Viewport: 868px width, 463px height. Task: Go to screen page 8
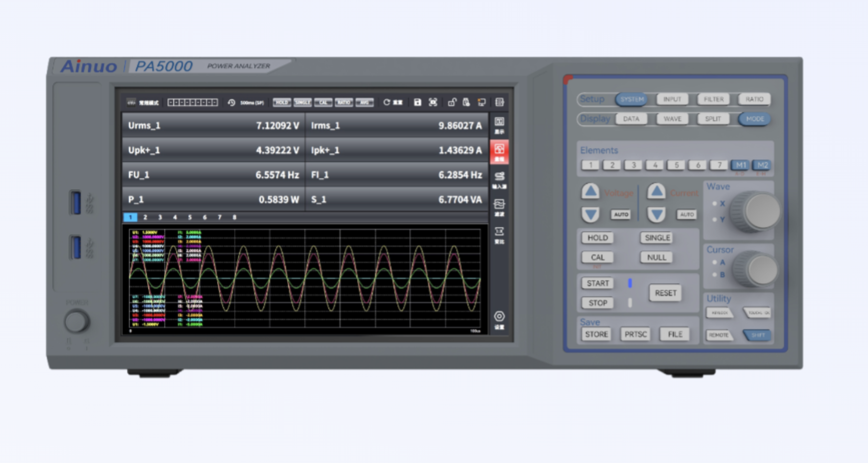(x=235, y=217)
